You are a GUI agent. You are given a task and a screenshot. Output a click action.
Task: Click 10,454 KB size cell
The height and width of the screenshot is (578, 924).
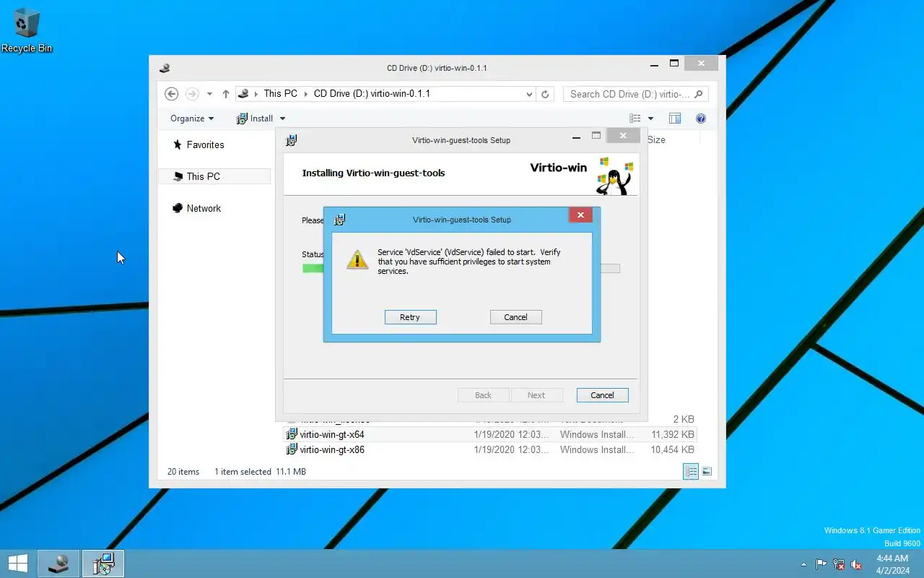point(672,449)
